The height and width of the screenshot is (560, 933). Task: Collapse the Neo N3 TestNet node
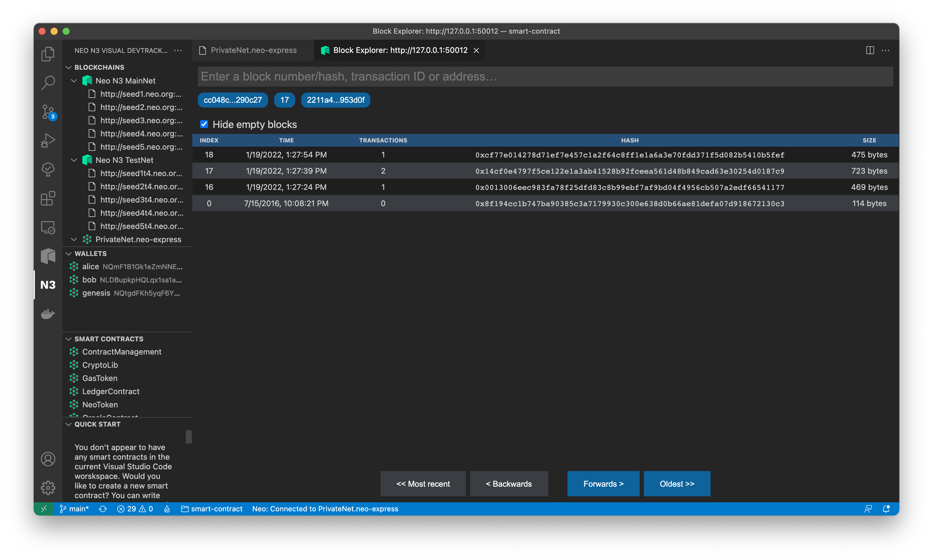(74, 160)
